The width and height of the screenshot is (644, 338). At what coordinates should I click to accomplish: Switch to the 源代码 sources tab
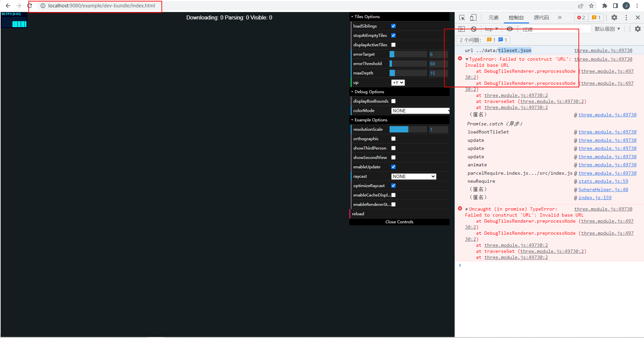[x=541, y=17]
